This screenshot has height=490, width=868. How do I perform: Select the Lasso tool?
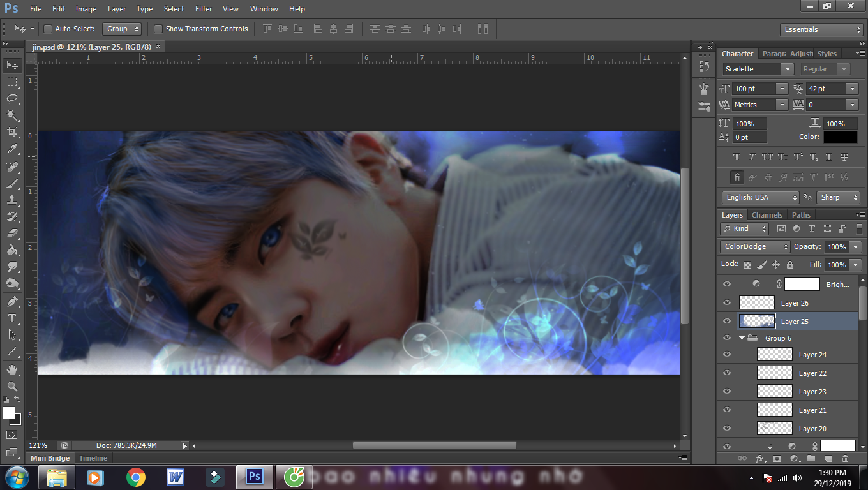click(x=12, y=98)
